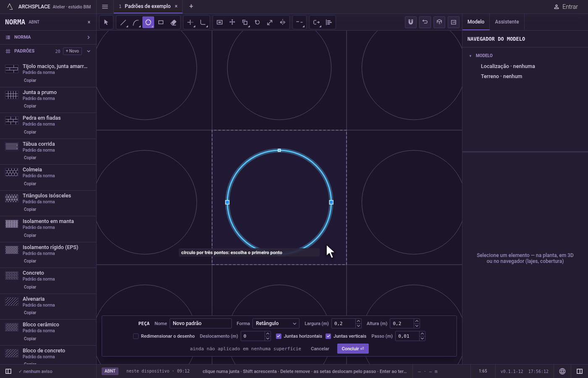588x378 pixels.
Task: Close the Padrões de exemplo tab
Action: pyautogui.click(x=176, y=6)
